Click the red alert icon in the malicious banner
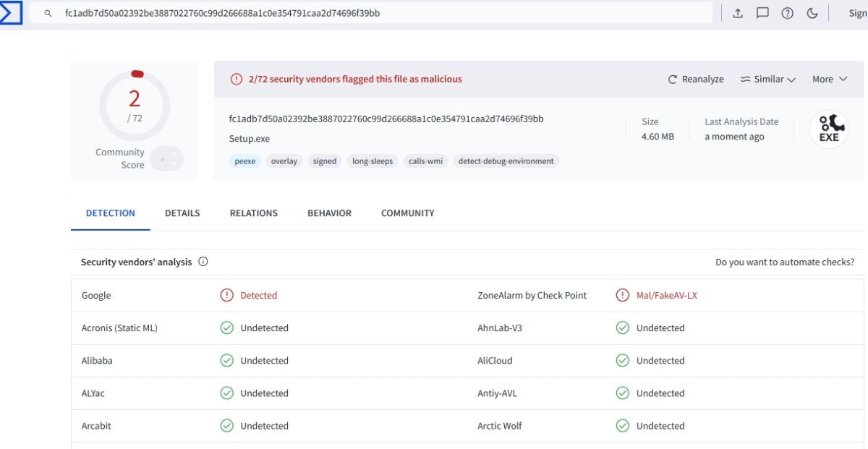 (x=237, y=80)
